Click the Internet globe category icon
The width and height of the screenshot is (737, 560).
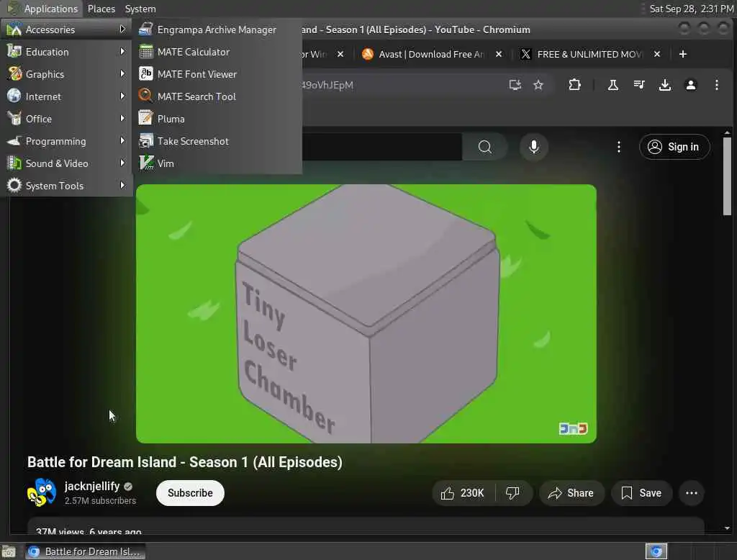[x=14, y=96]
